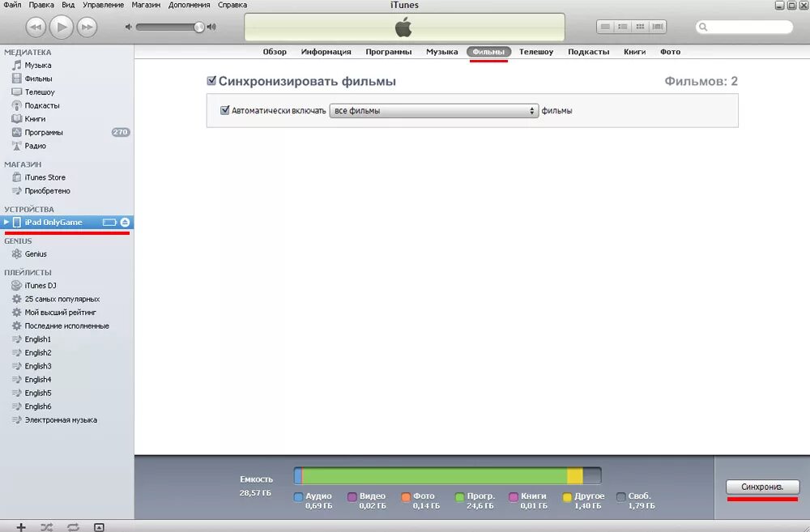The image size is (810, 532).
Task: Open the English6 playlist
Action: click(x=67, y=406)
